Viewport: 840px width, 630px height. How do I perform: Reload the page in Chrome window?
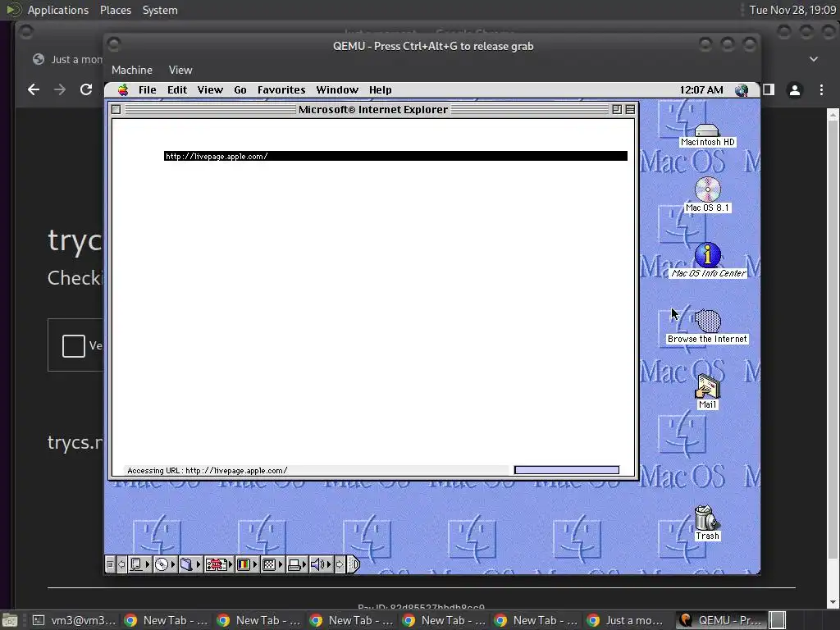coord(85,89)
